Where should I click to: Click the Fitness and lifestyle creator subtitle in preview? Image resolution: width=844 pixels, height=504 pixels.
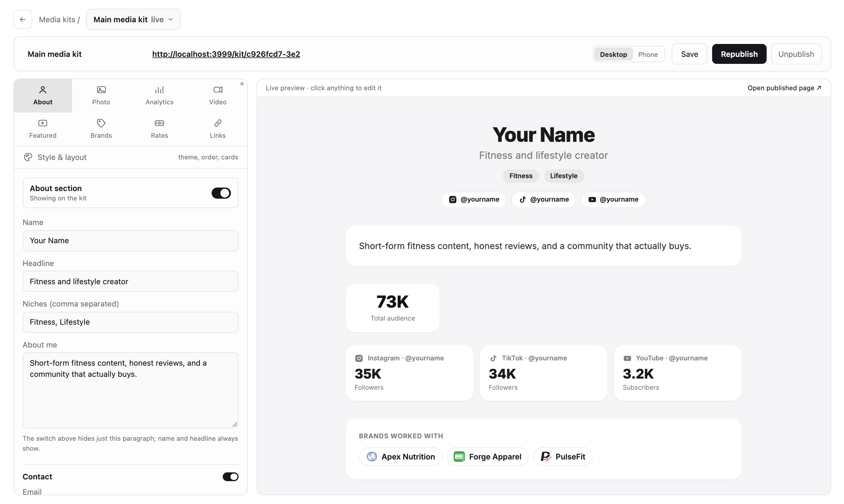pos(543,156)
